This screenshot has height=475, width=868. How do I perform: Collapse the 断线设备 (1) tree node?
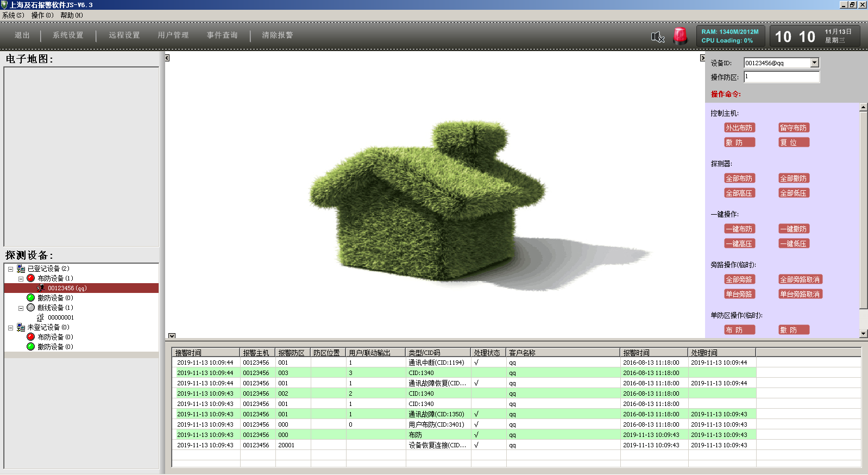pos(21,308)
